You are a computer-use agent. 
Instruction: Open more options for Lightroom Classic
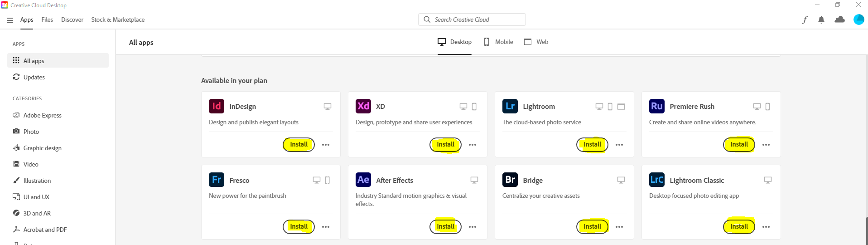766,227
